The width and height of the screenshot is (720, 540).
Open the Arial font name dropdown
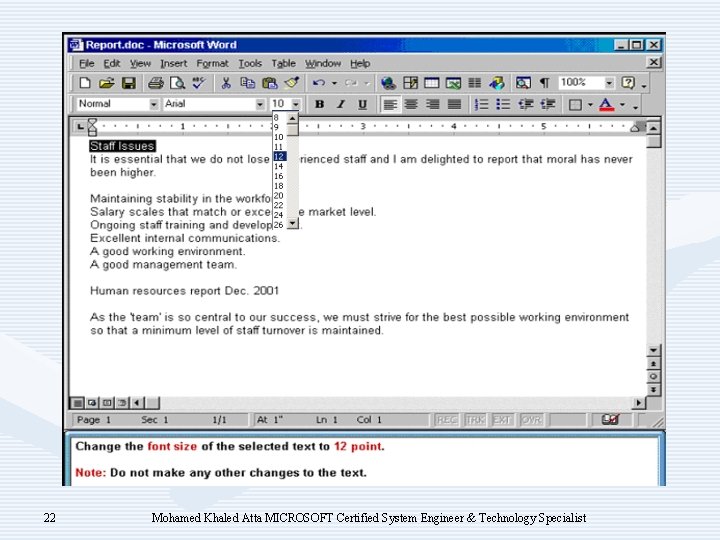click(x=260, y=104)
